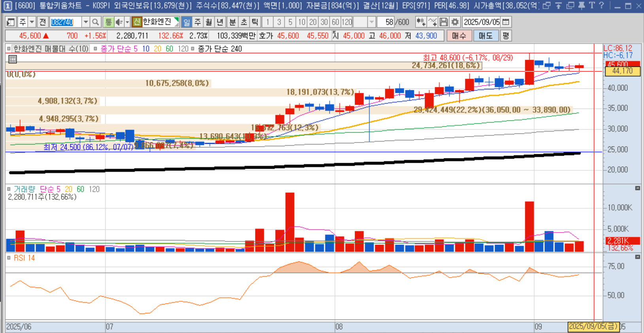Click the 시 marker before 45,000
The image size is (644, 333).
point(335,36)
